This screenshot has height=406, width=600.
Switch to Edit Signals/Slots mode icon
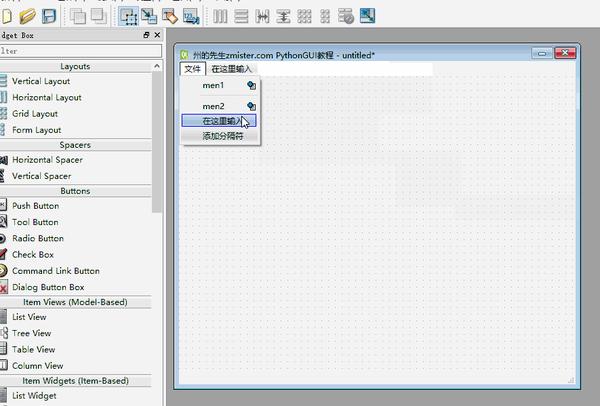click(149, 16)
